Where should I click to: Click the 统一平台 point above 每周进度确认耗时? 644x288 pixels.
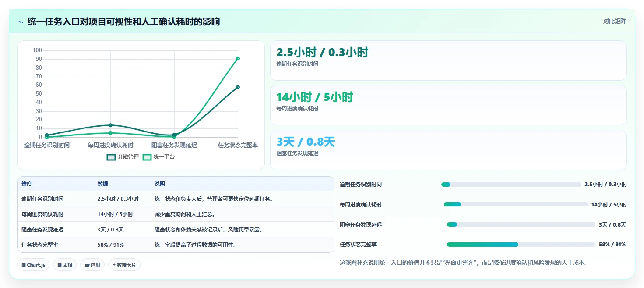(x=110, y=133)
